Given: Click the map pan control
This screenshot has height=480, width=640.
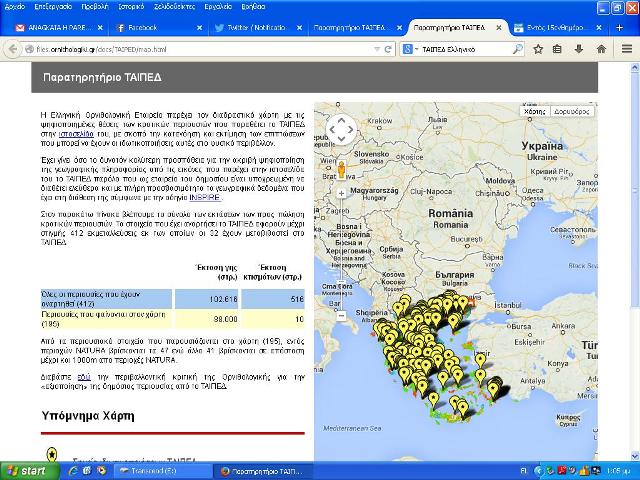Looking at the screenshot, I should coord(341,129).
